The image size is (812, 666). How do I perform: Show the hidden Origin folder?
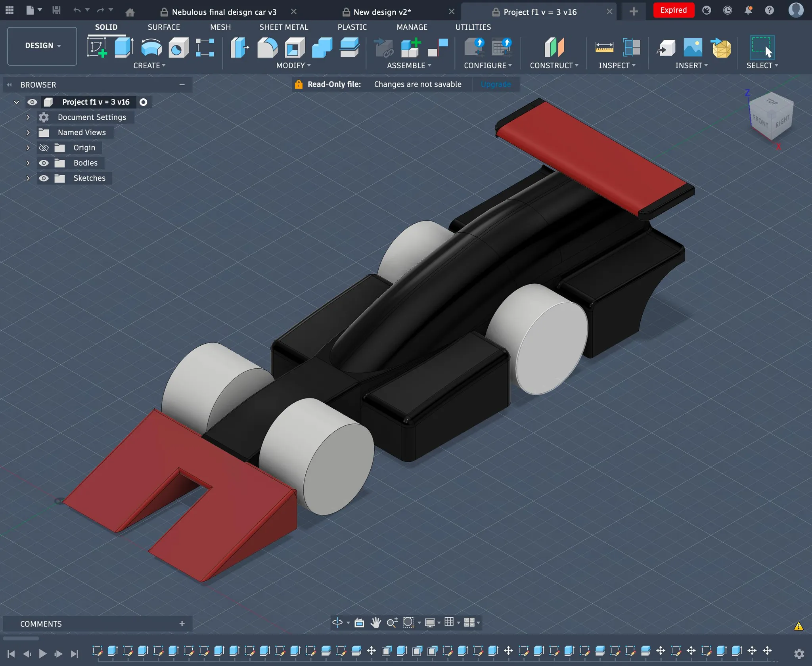pos(44,148)
